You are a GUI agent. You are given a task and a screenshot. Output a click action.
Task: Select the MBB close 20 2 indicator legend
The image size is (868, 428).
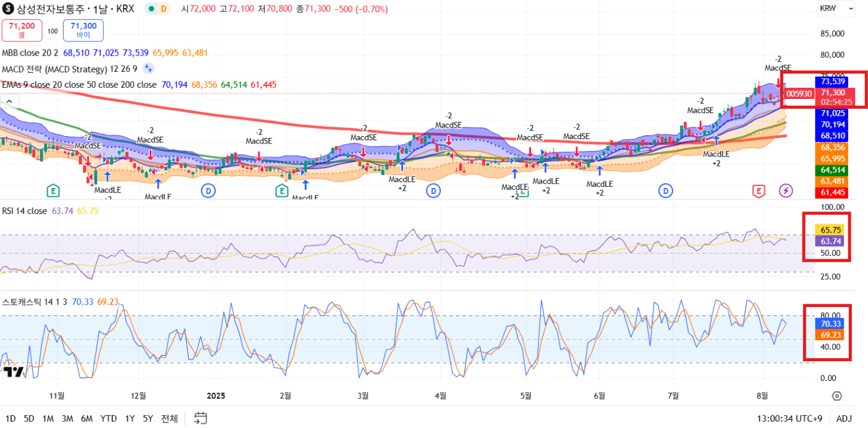(30, 53)
